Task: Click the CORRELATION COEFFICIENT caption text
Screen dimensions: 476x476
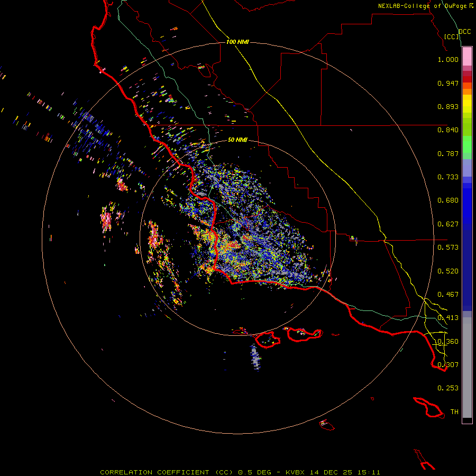Action: [x=154, y=472]
